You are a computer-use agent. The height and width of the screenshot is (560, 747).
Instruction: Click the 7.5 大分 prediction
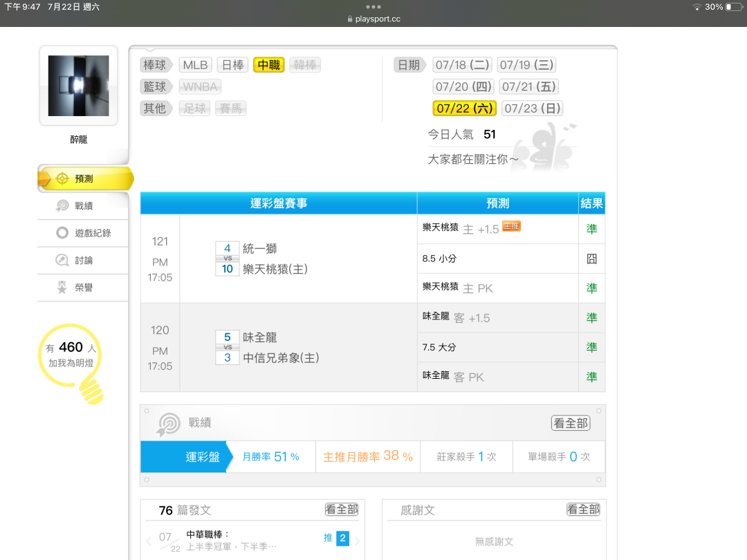[x=439, y=347]
